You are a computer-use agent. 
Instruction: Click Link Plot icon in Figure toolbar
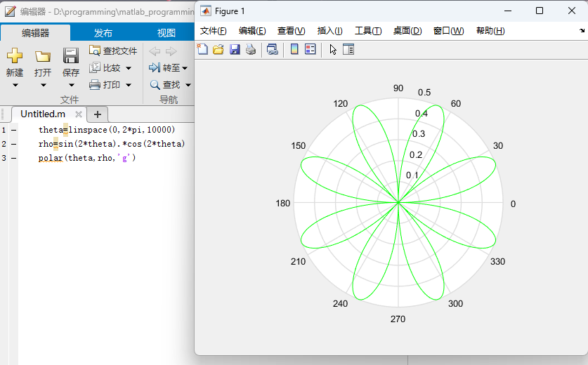pyautogui.click(x=273, y=49)
